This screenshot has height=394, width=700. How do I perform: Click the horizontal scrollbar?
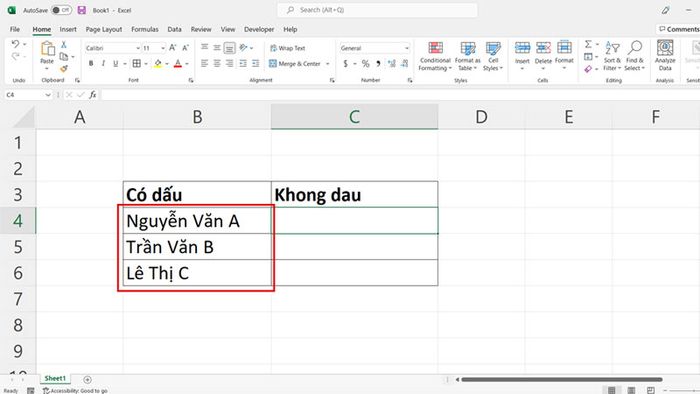point(562,379)
